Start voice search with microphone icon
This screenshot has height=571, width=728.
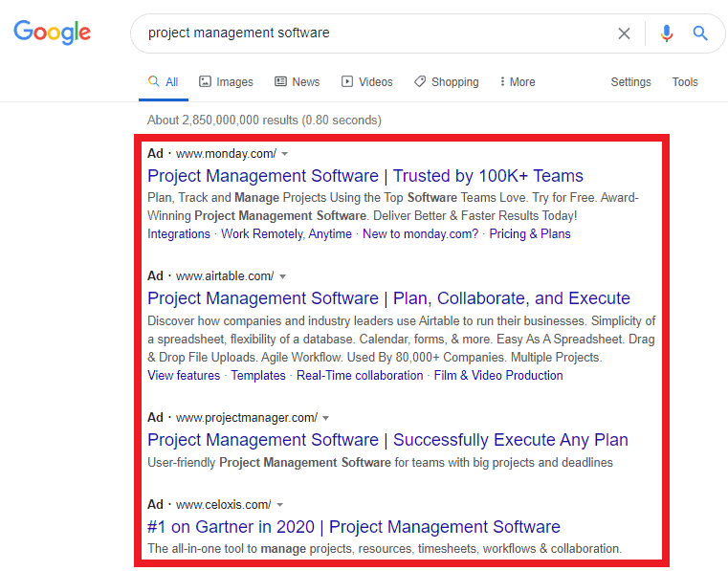(667, 33)
